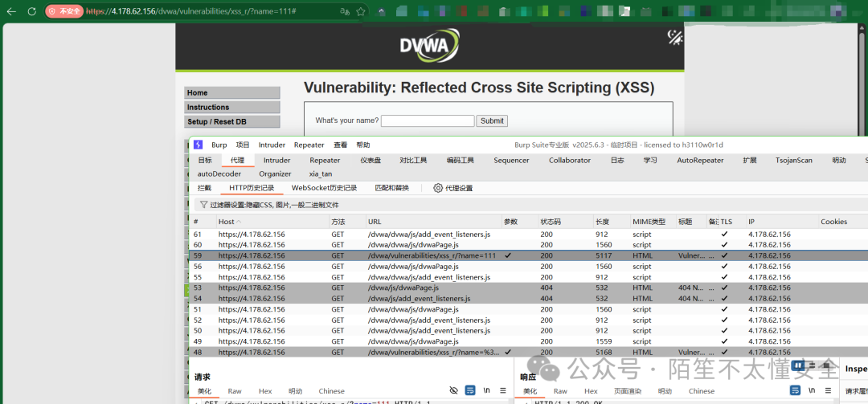The width and height of the screenshot is (868, 404).
Task: Toggle word wrap in request panel
Action: click(470, 390)
